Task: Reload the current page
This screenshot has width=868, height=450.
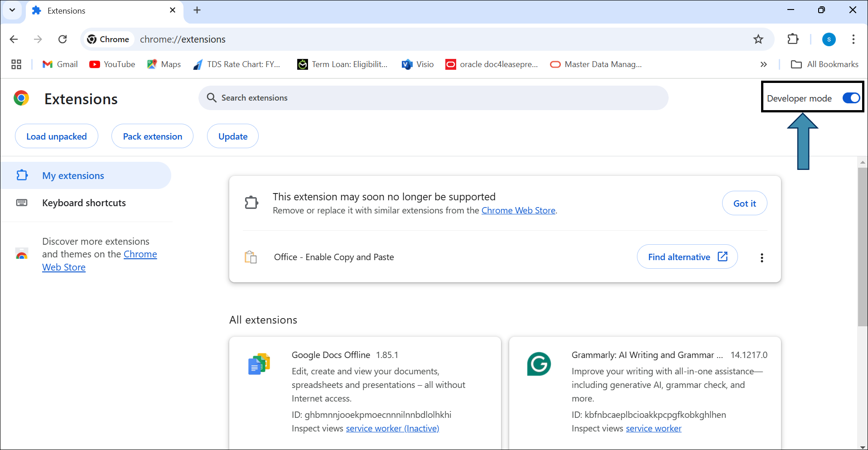Action: click(63, 39)
